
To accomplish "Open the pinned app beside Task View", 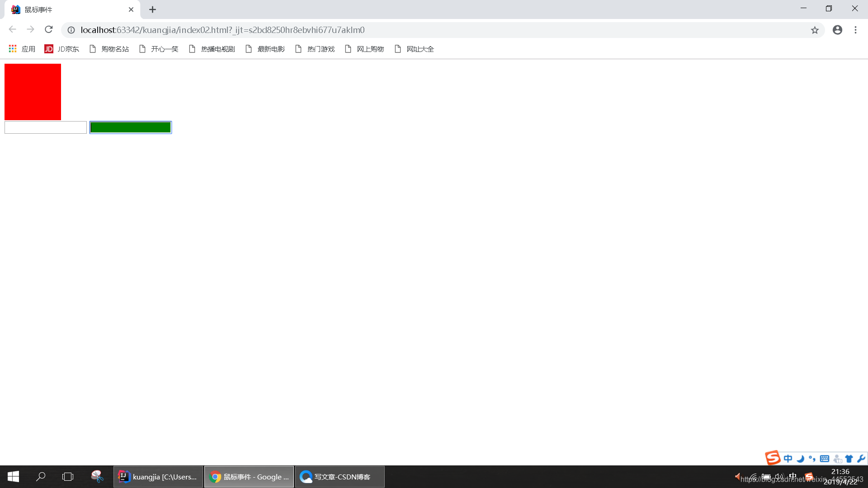I will tap(97, 477).
